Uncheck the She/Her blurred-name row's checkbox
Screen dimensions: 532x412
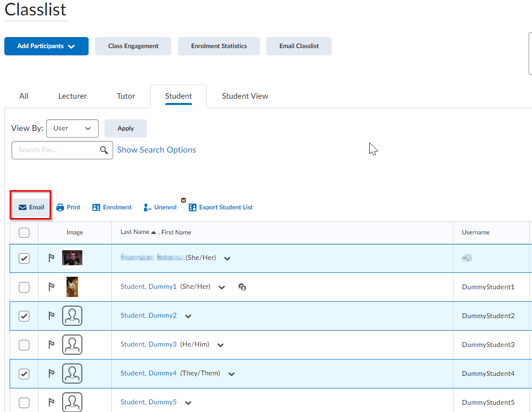tap(24, 258)
